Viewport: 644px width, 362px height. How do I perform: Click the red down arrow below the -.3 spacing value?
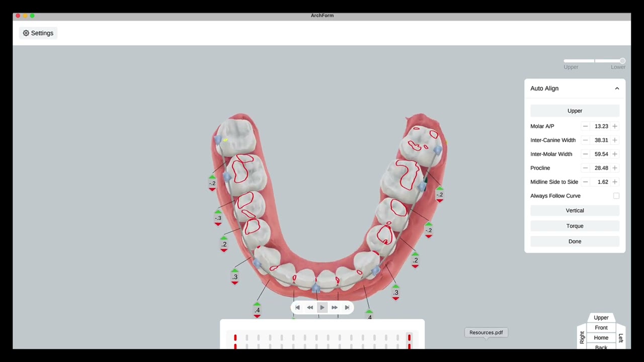click(218, 224)
